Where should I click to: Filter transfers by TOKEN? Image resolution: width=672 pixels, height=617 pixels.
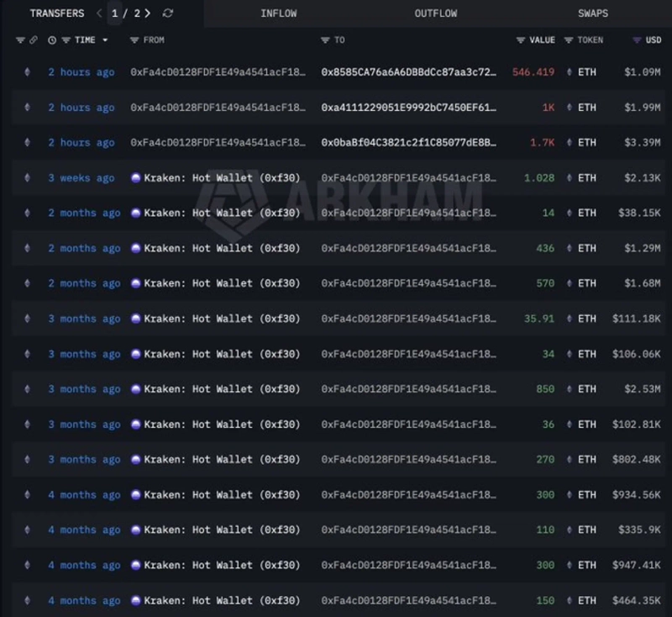click(569, 40)
